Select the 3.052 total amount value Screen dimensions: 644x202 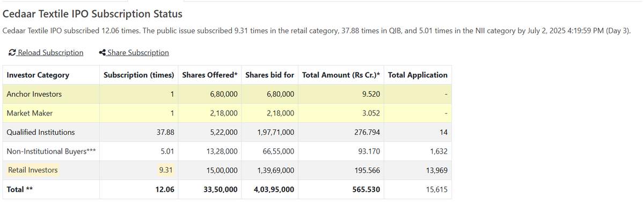point(371,113)
